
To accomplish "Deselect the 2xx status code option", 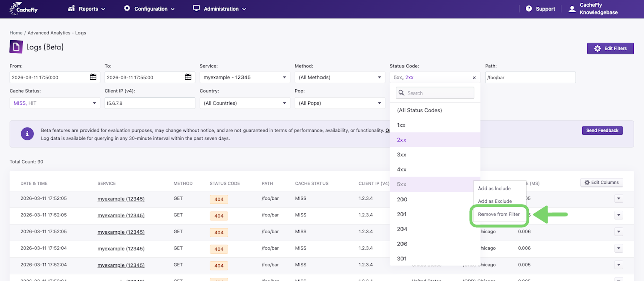I will [401, 140].
